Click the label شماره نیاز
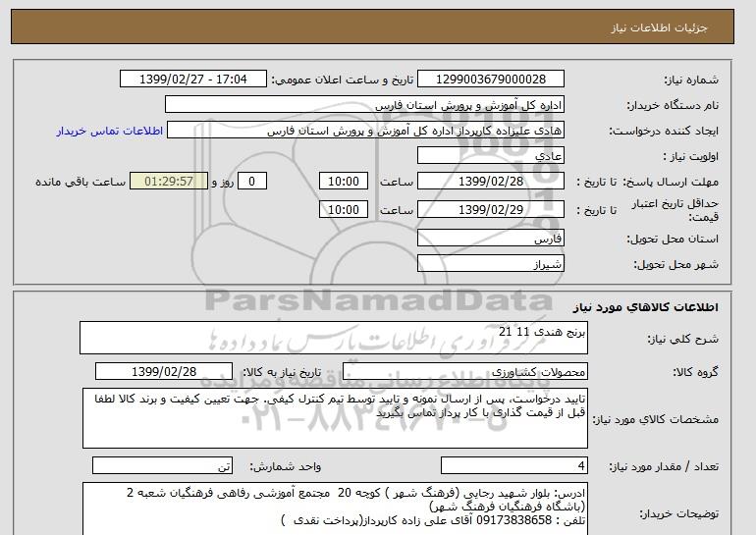 (691, 80)
